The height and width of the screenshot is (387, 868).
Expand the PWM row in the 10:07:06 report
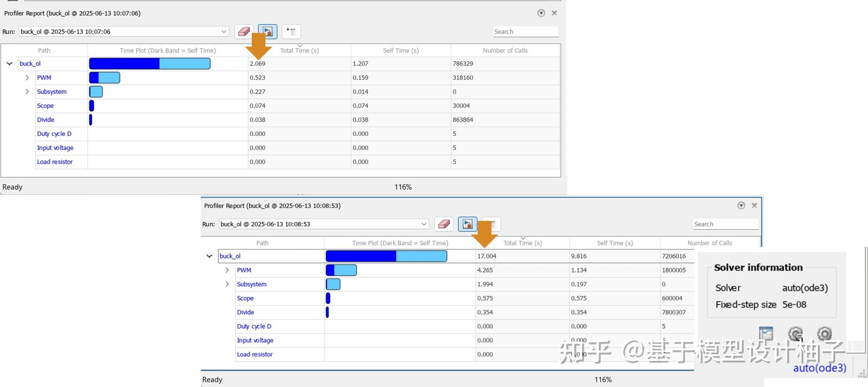tap(27, 77)
